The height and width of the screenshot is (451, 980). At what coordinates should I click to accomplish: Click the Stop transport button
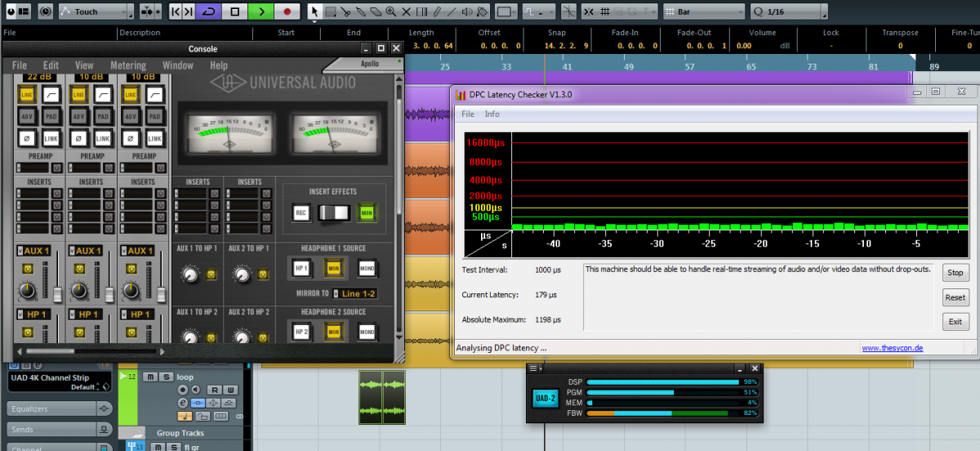pos(234,11)
